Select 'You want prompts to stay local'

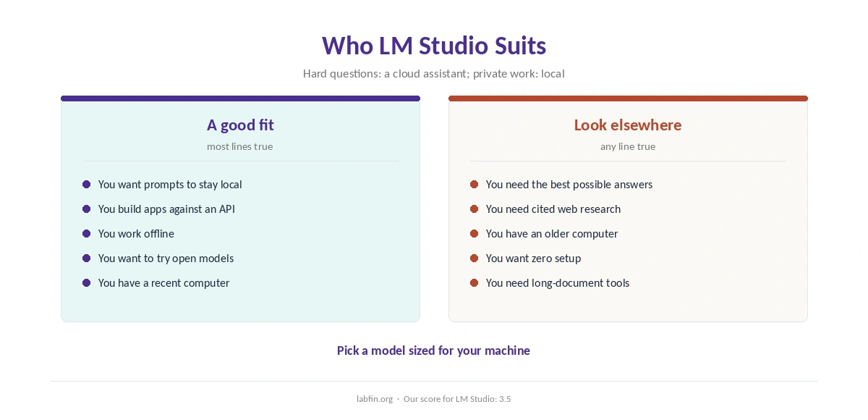click(170, 185)
